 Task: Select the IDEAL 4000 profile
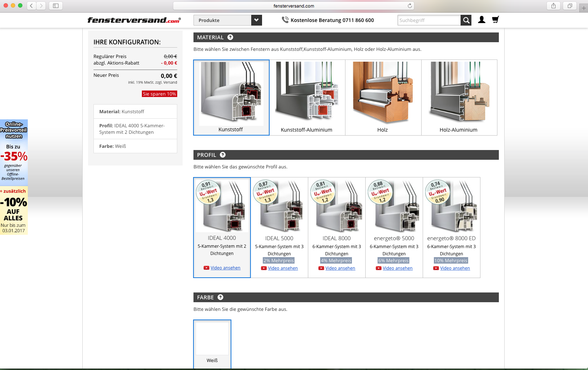click(x=222, y=228)
